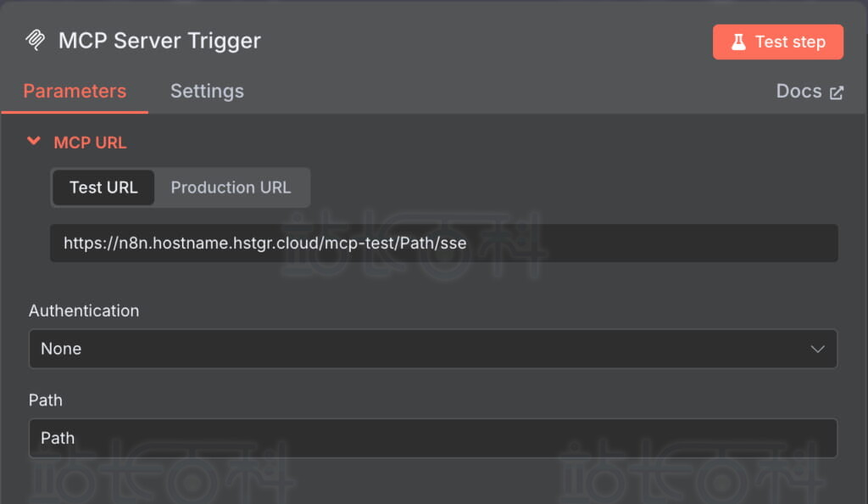Click the MCP URL section heading

click(x=90, y=143)
